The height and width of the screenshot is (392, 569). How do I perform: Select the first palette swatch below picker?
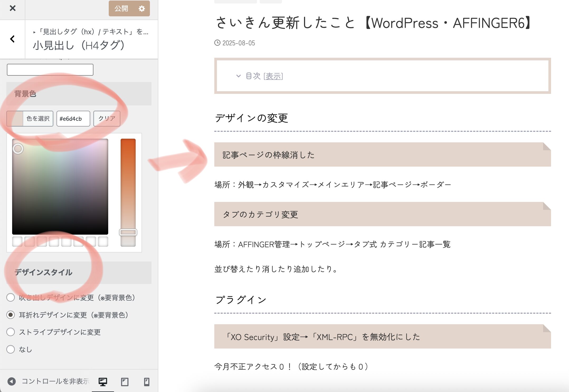click(17, 241)
